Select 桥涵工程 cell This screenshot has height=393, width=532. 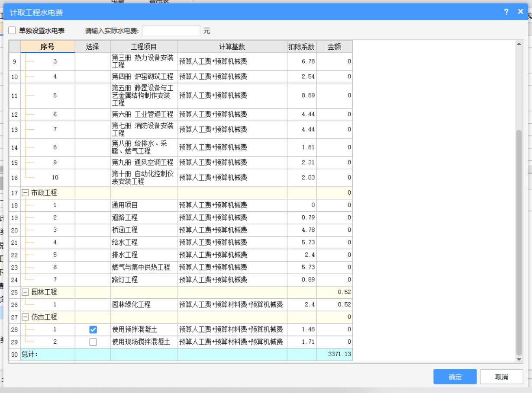point(144,230)
